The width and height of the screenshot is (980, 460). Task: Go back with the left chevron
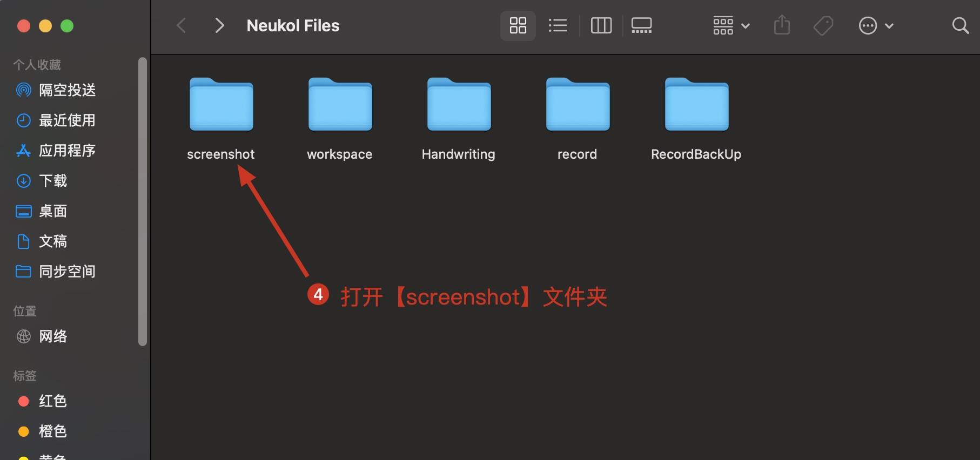182,25
